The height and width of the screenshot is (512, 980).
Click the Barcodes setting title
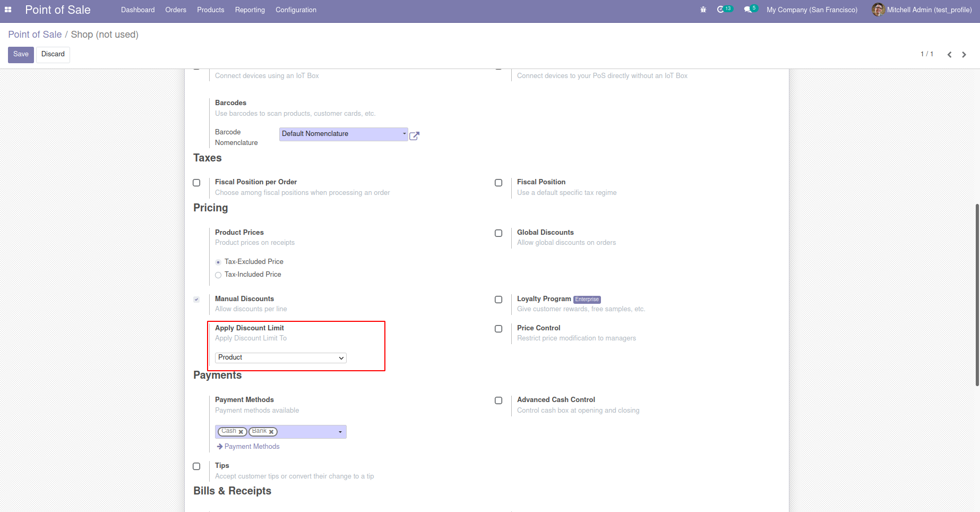230,103
